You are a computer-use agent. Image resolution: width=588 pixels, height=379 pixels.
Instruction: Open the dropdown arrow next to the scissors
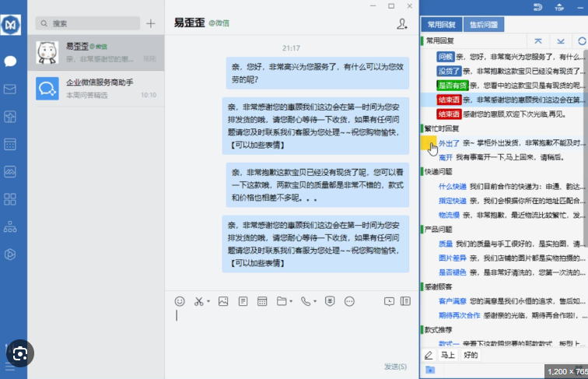[x=208, y=301]
